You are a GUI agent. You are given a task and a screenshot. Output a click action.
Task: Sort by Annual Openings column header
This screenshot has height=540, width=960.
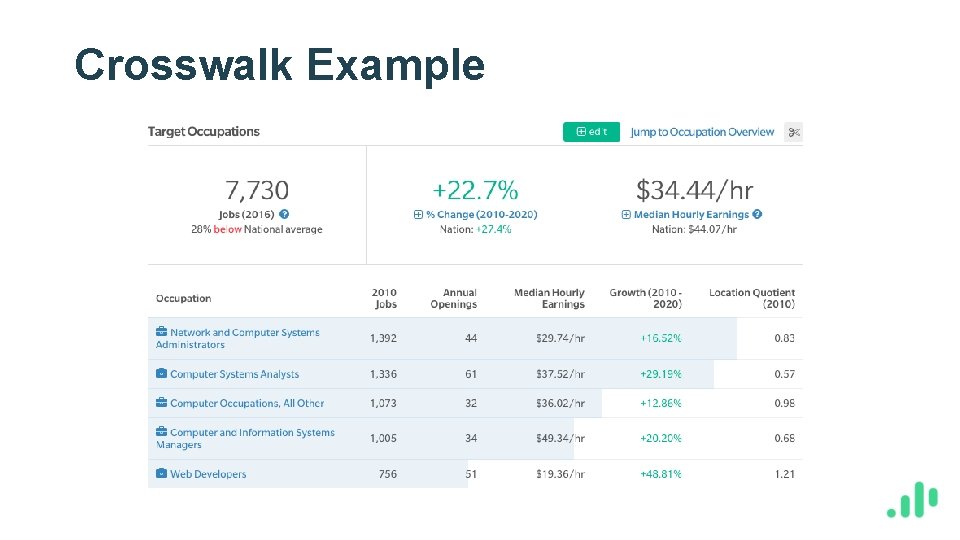[454, 298]
